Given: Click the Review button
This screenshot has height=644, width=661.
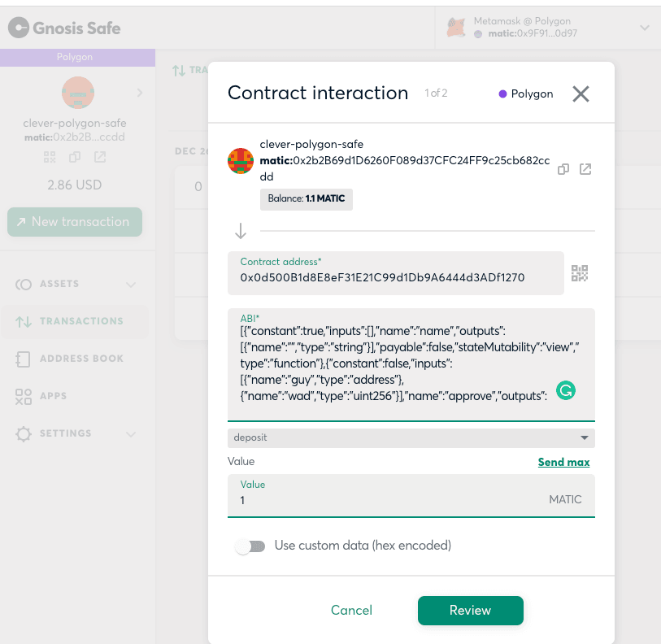Looking at the screenshot, I should [471, 611].
